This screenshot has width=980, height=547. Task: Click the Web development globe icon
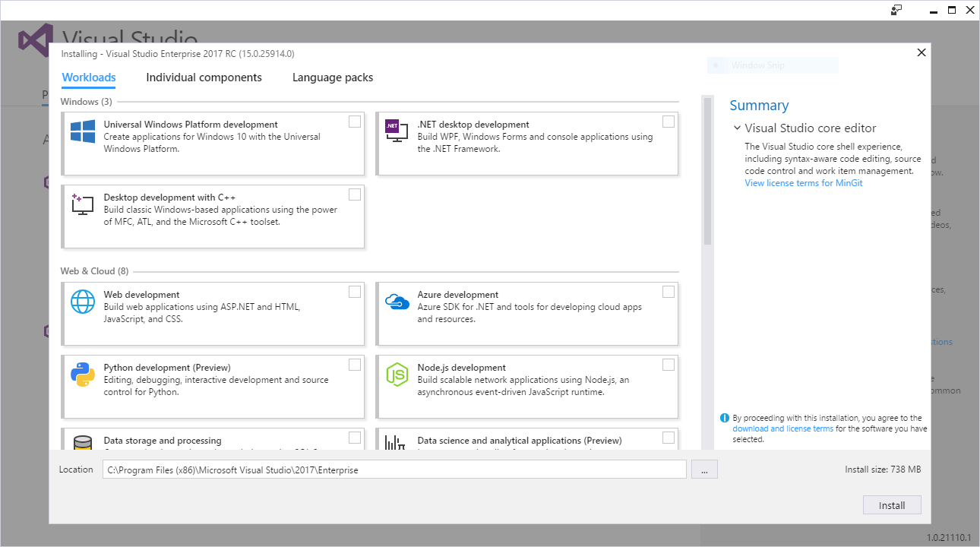tap(83, 302)
